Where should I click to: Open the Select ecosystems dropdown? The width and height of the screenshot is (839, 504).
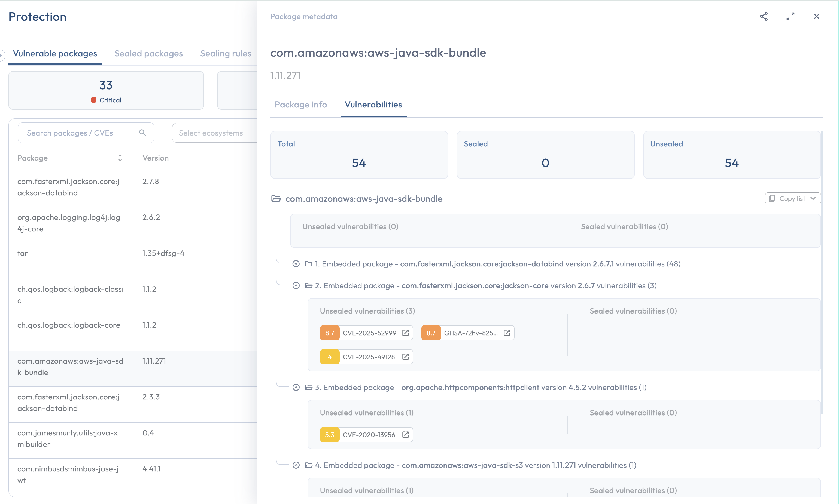(x=215, y=133)
